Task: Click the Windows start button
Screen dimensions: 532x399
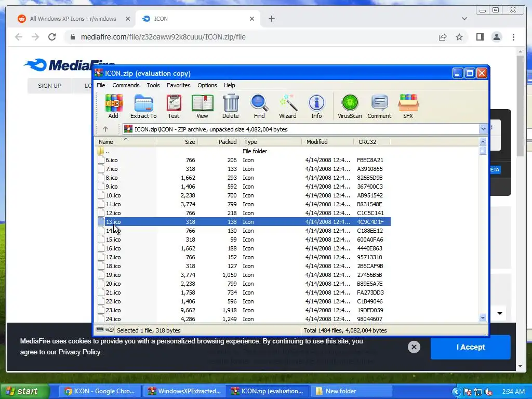Action: 24,392
